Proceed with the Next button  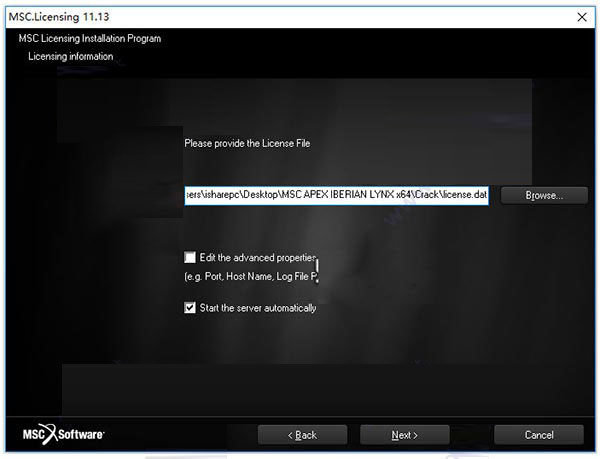point(404,435)
